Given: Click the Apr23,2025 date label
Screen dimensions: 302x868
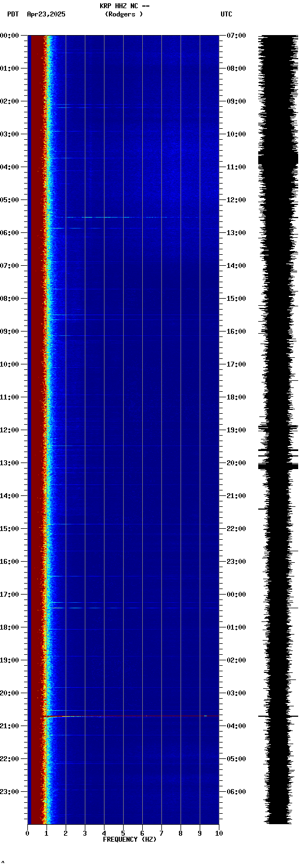Looking at the screenshot, I should [46, 14].
